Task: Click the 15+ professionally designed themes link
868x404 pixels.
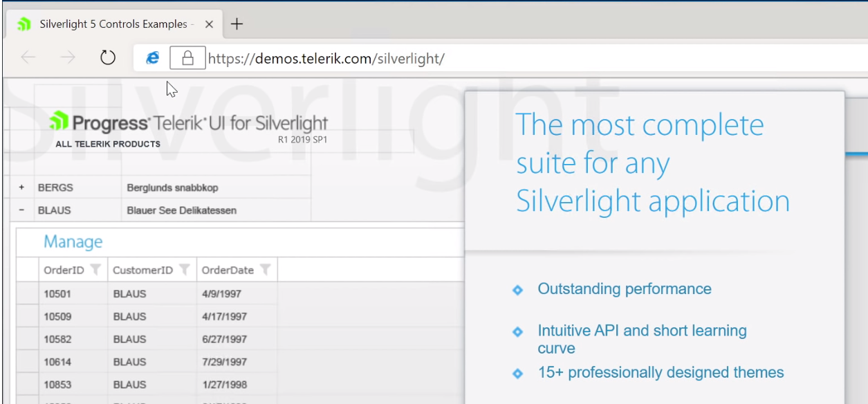Action: (661, 372)
